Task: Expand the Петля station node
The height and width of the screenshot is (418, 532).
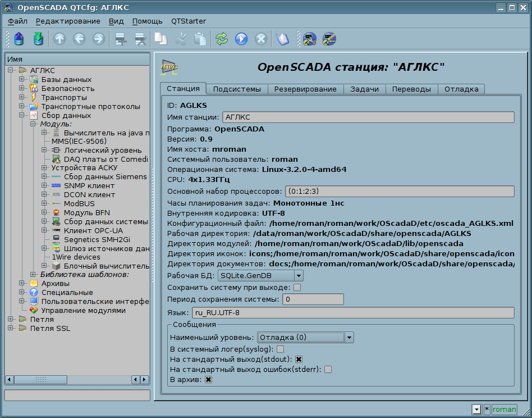Action: point(11,319)
